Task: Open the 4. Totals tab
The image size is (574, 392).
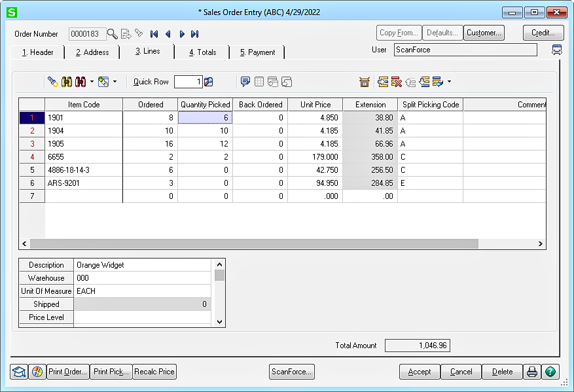Action: 202,52
